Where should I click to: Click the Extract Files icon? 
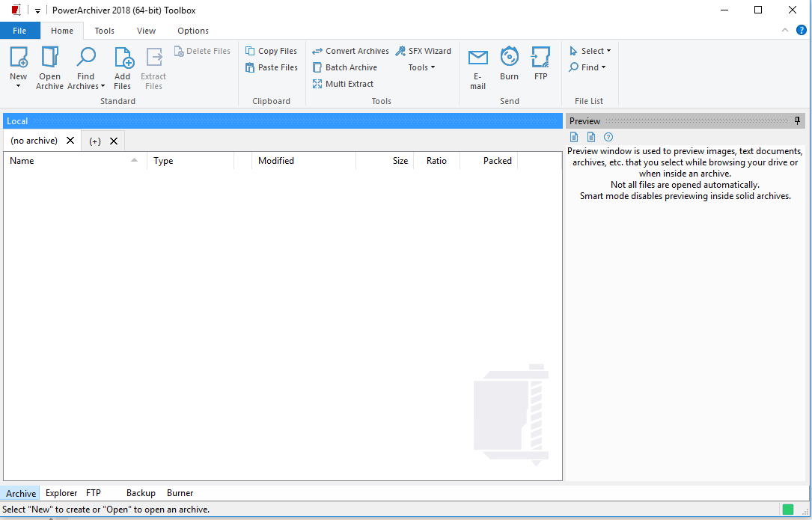tap(154, 57)
